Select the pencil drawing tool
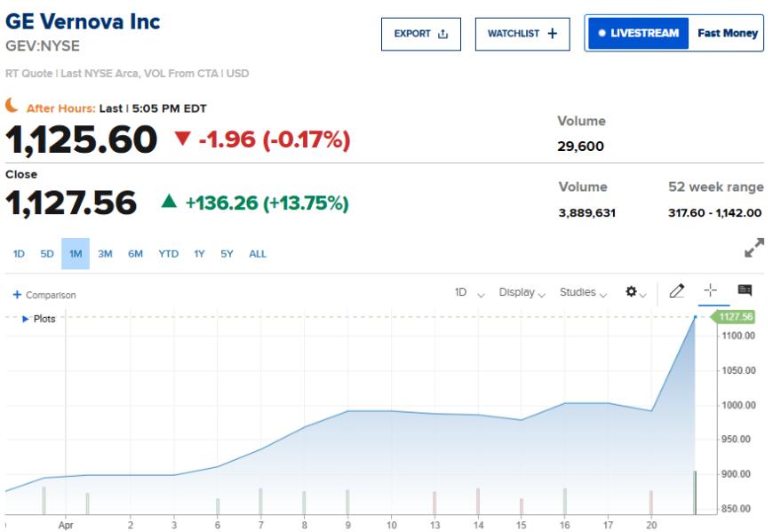773x532 pixels. point(677,291)
